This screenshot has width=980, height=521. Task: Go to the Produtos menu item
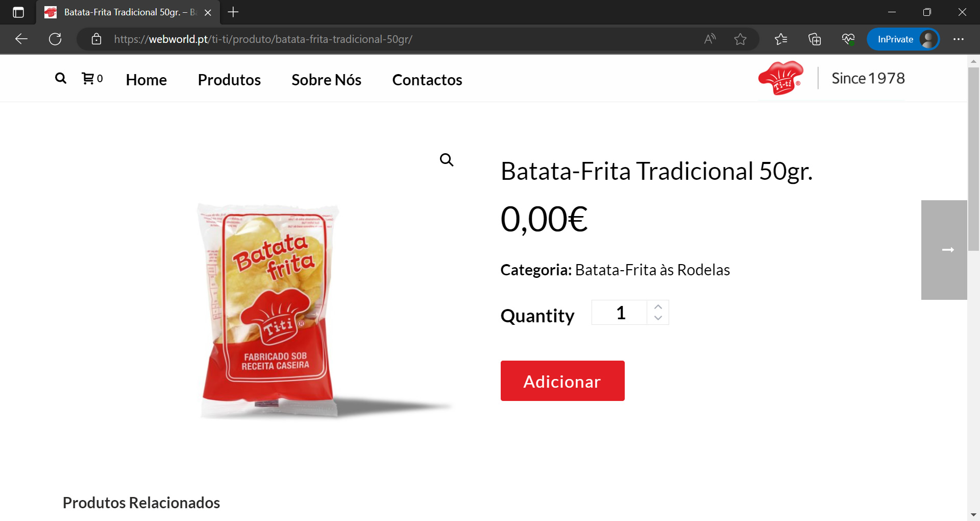click(229, 80)
